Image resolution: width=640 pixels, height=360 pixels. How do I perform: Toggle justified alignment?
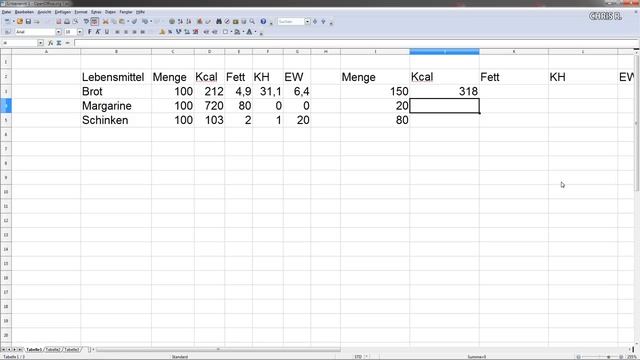pyautogui.click(x=143, y=32)
